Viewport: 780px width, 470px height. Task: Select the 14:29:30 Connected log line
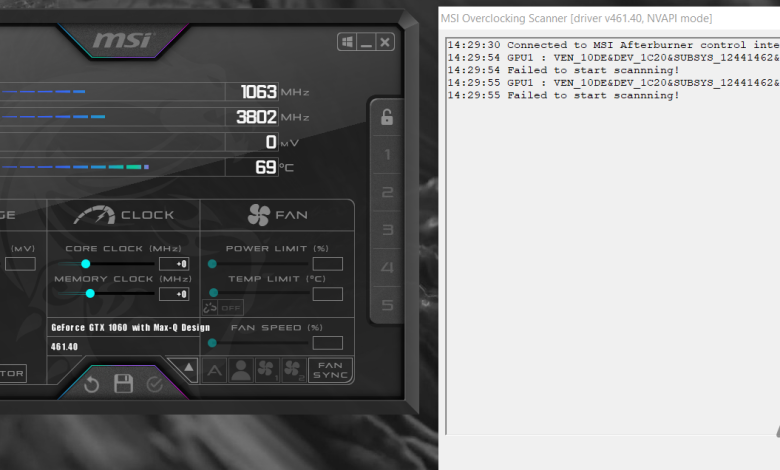613,45
